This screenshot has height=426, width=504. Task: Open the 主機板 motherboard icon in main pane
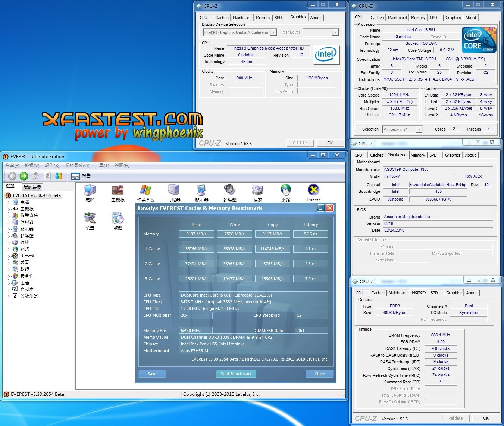118,193
